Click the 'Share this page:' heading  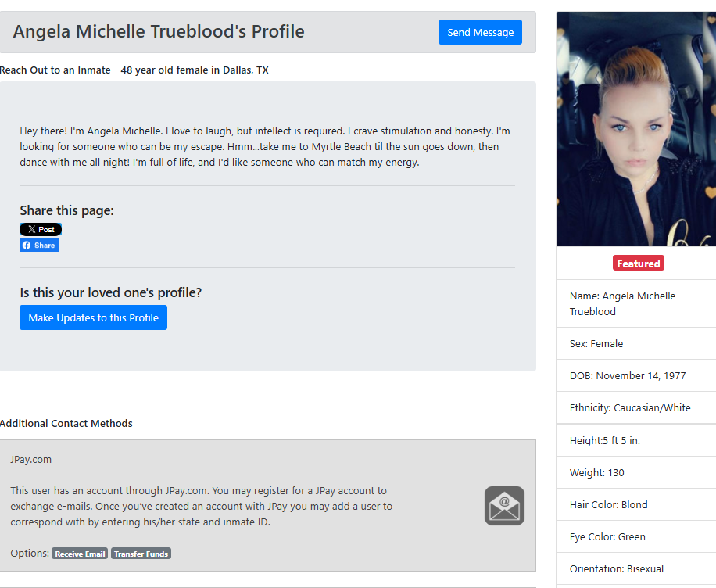(x=66, y=210)
